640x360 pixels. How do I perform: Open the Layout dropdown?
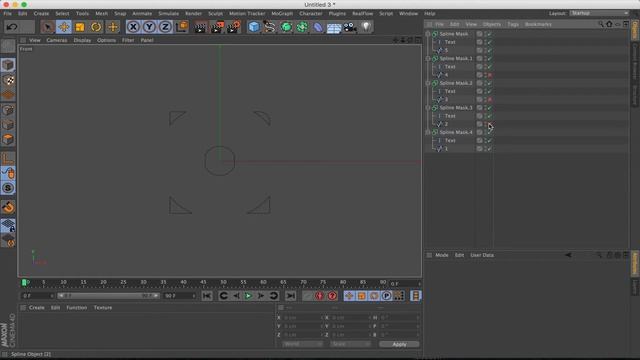599,13
